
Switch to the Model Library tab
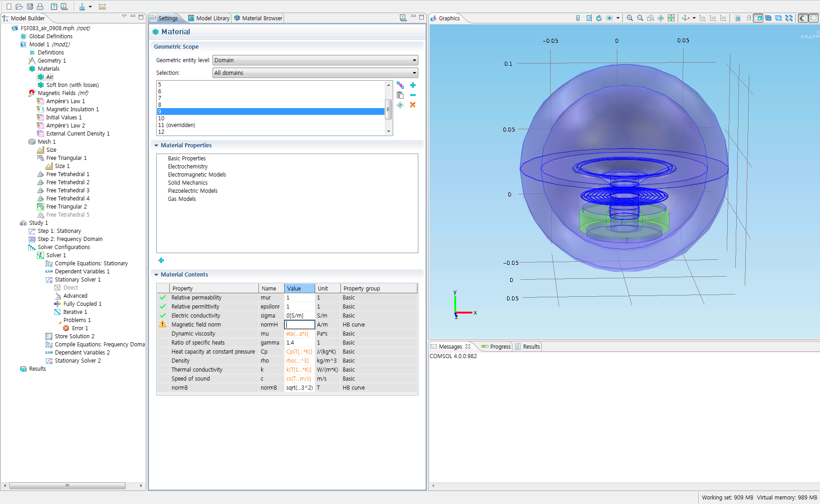point(209,18)
